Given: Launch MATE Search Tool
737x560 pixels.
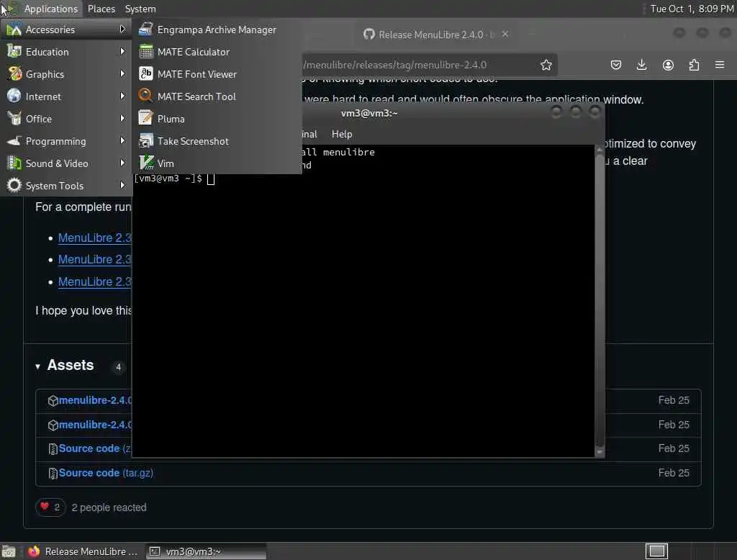Looking at the screenshot, I should point(217,96).
